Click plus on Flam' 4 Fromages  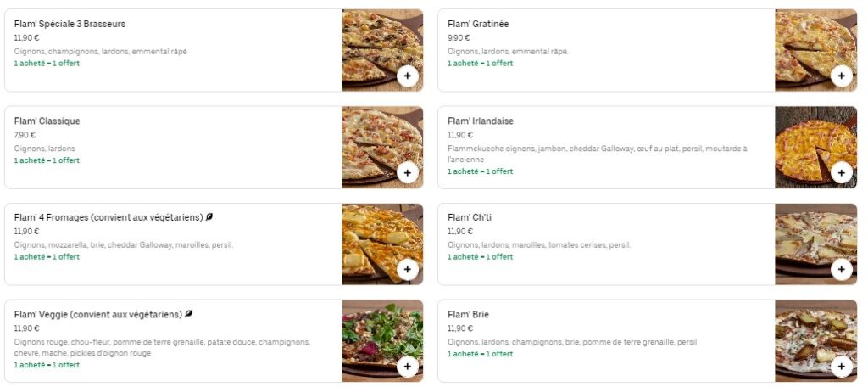[x=408, y=270]
